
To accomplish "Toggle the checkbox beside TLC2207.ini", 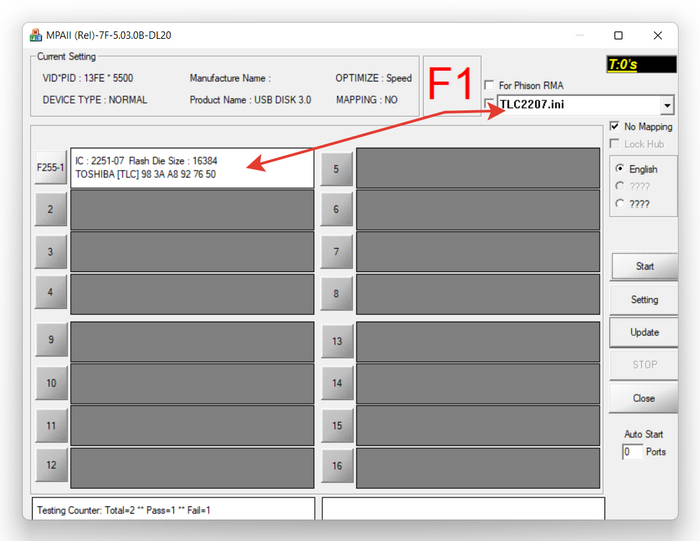I will [x=489, y=103].
